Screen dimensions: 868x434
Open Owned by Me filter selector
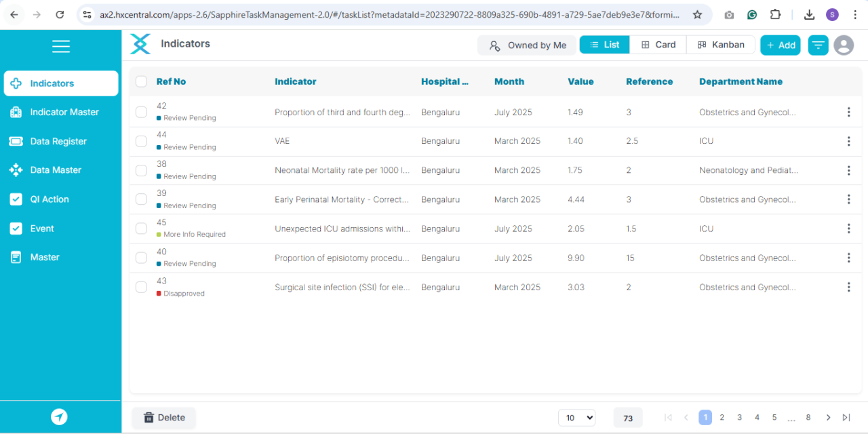528,45
